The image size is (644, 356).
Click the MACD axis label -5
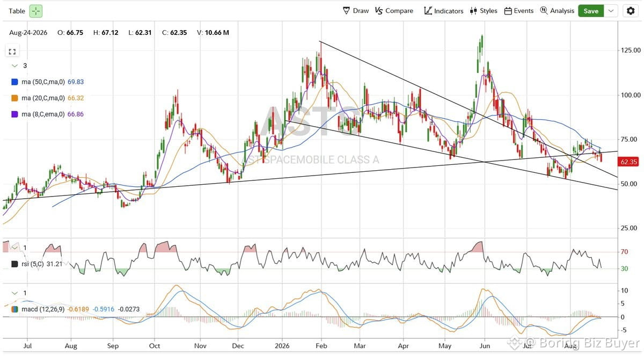coord(624,330)
